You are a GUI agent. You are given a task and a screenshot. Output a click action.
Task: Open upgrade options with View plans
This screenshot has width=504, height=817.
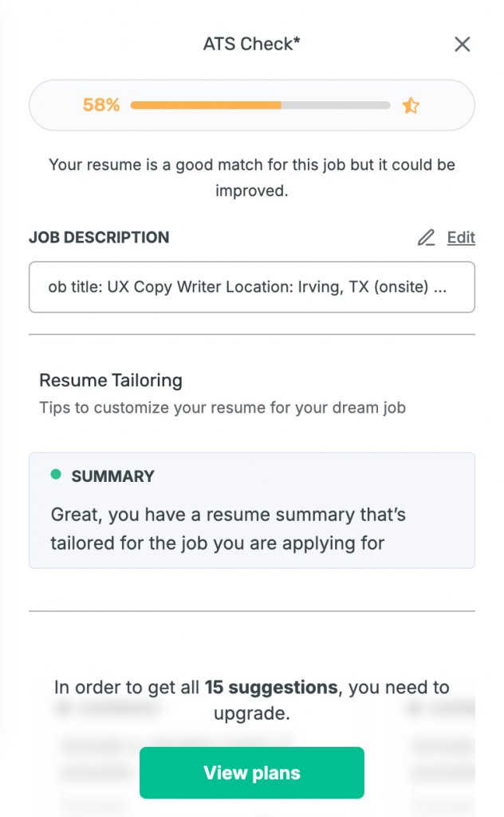pos(251,772)
